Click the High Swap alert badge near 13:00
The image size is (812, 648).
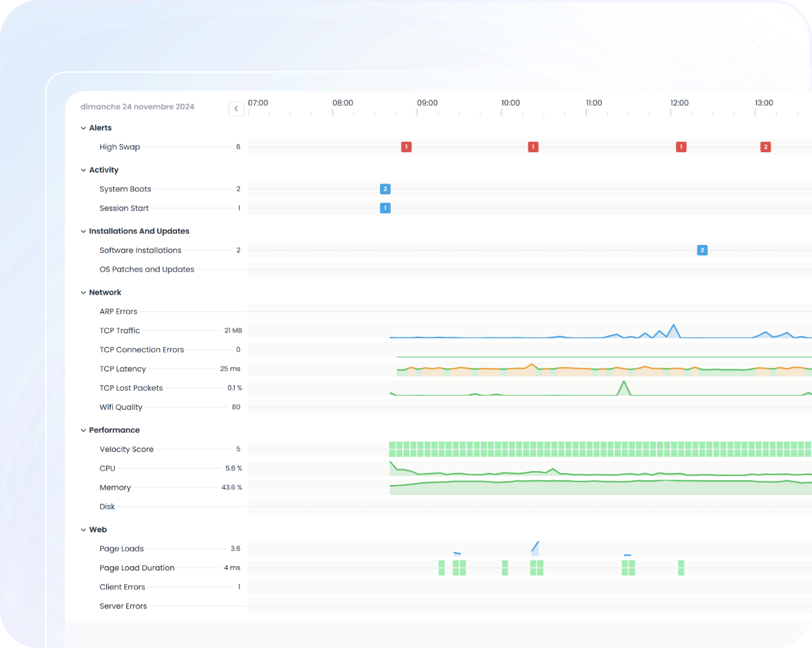click(x=765, y=147)
